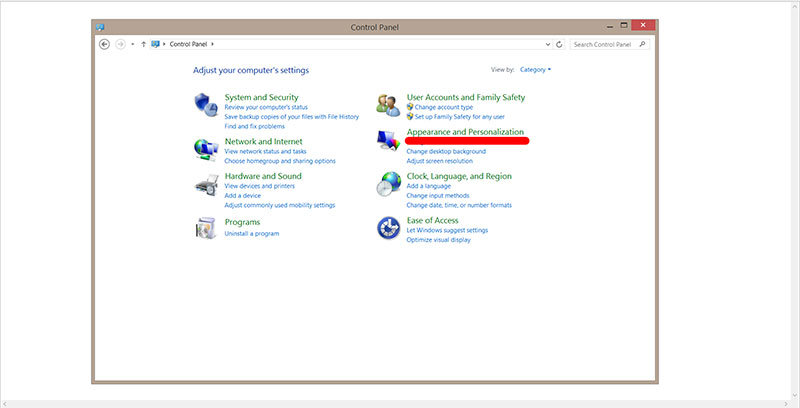
Task: Open Appearance and Personalization category
Action: coord(465,132)
